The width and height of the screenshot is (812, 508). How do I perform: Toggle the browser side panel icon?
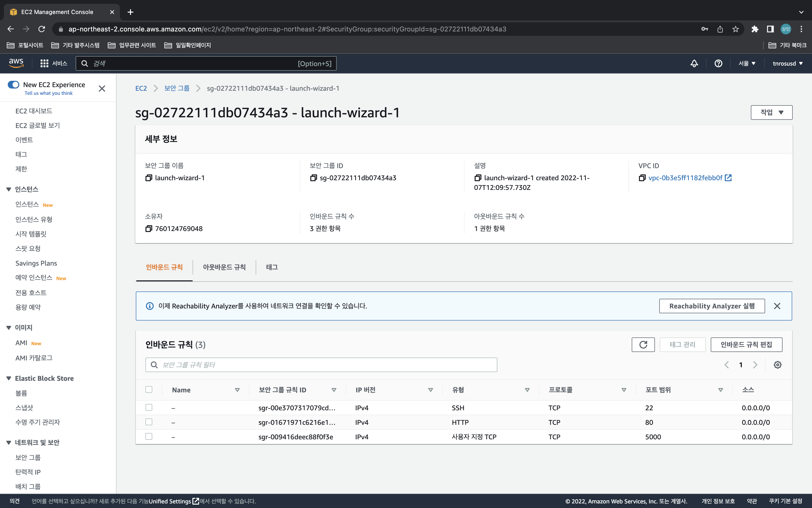770,29
